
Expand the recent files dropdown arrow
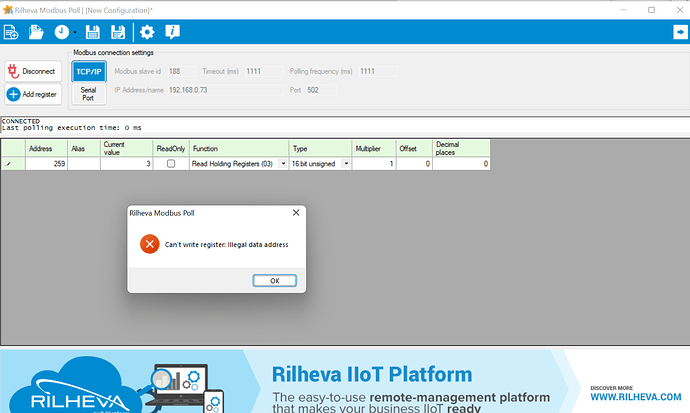[x=75, y=32]
